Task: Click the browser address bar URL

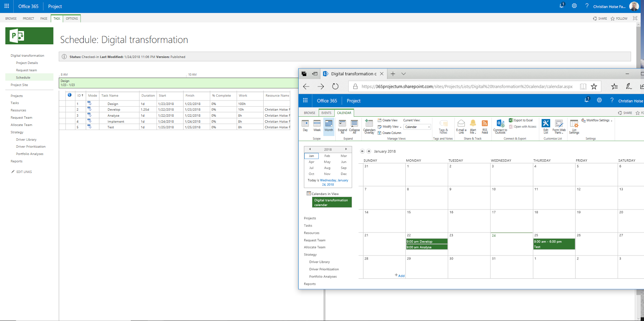Action: tap(467, 86)
